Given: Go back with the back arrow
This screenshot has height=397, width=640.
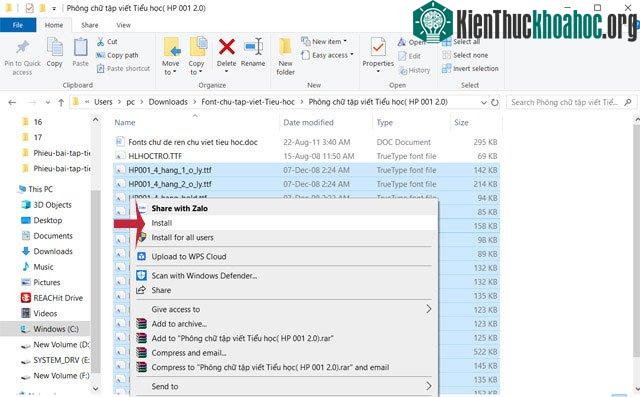Looking at the screenshot, I should coord(12,102).
